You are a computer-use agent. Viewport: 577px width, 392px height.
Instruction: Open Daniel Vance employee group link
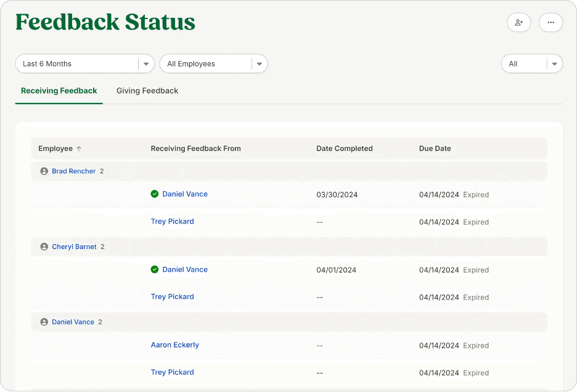(x=73, y=322)
